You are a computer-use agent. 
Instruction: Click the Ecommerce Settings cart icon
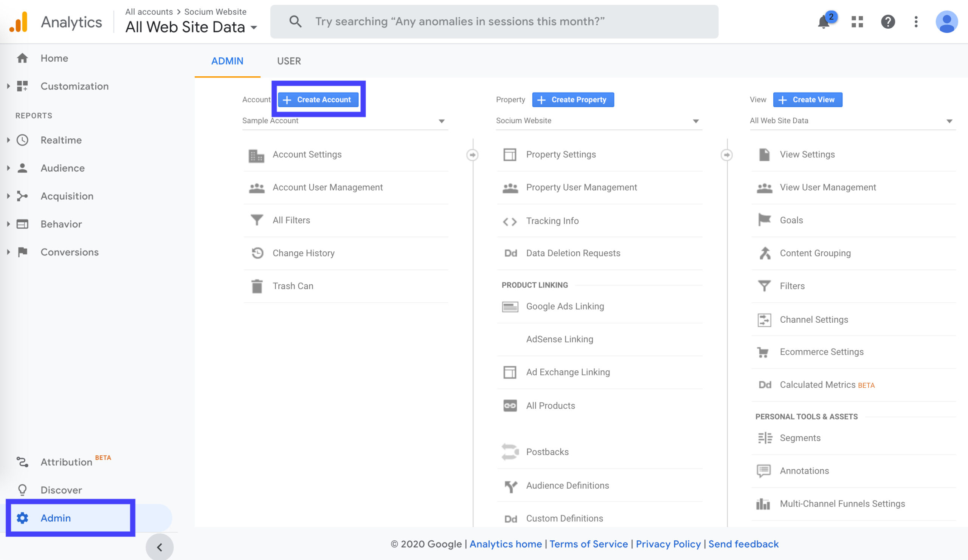(x=763, y=352)
